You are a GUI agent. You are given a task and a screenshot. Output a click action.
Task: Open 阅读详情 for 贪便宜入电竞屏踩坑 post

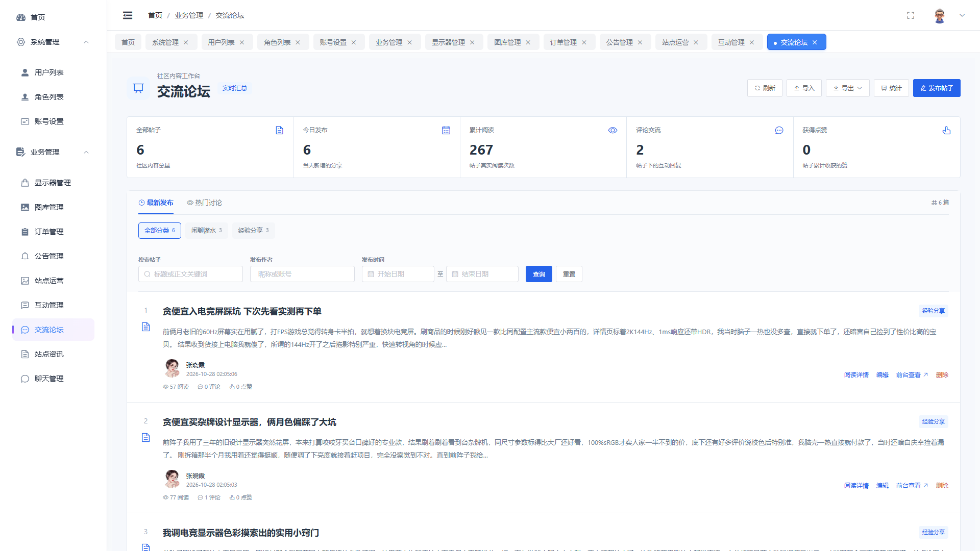[x=856, y=375]
